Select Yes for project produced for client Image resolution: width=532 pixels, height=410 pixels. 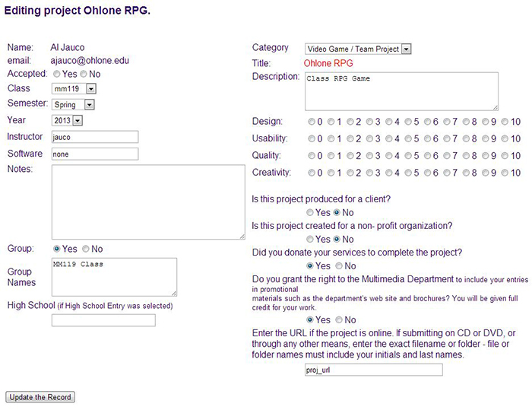tap(310, 213)
